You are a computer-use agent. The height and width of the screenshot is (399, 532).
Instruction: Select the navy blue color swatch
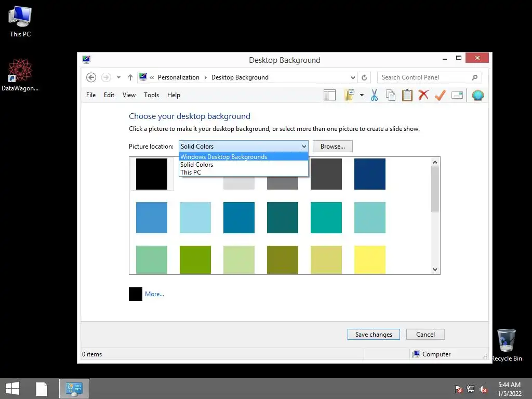click(x=370, y=174)
